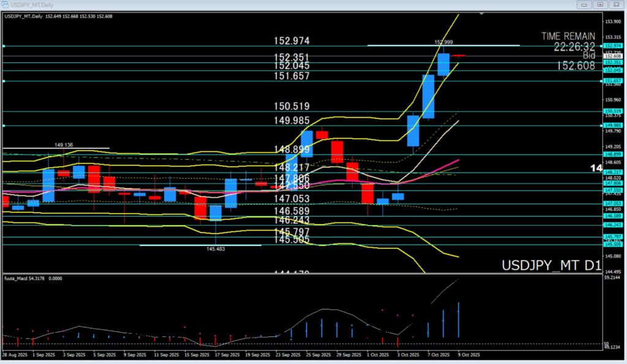
Task: Click the 145.483 swing low label
Action: click(x=216, y=249)
